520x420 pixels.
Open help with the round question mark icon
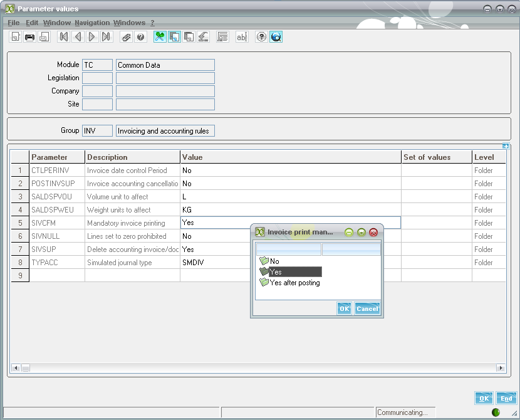261,37
